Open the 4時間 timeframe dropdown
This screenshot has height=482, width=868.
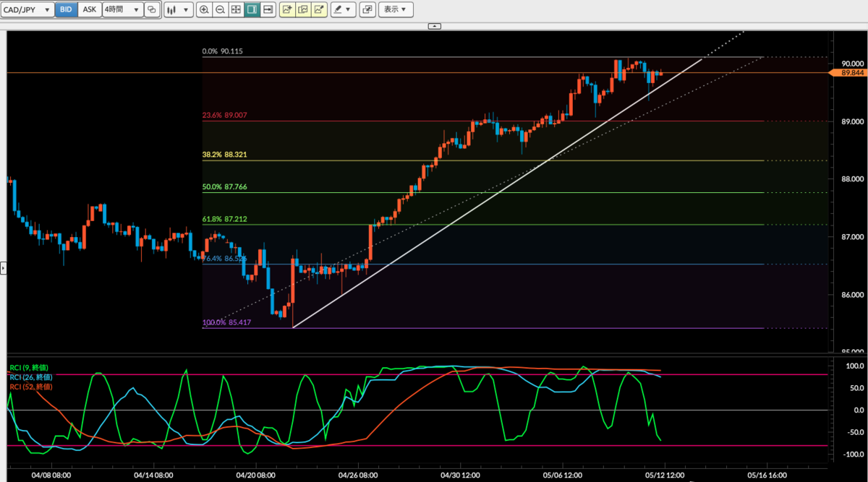(x=122, y=10)
